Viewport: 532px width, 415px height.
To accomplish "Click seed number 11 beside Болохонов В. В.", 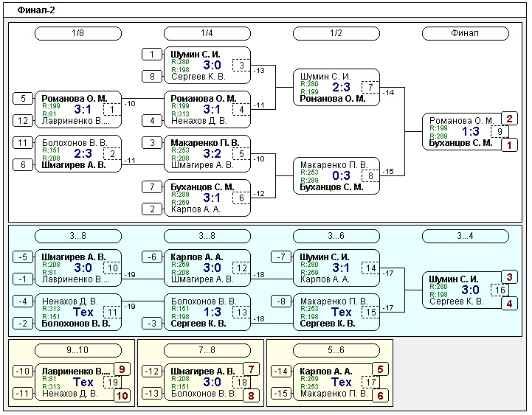I will point(22,142).
